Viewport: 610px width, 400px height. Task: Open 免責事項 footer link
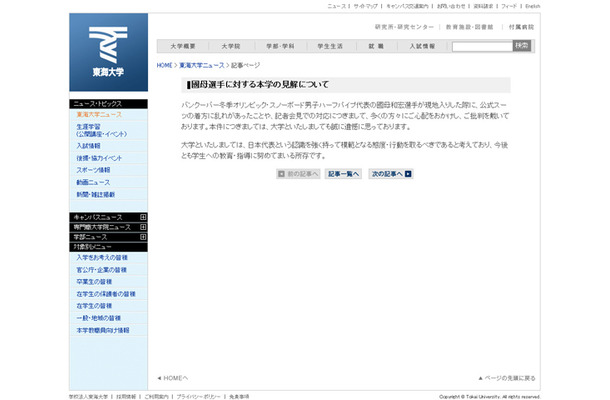239,396
